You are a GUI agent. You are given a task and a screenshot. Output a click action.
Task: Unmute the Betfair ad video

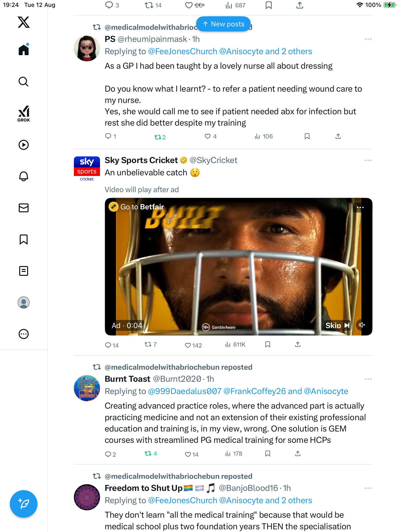click(x=362, y=325)
